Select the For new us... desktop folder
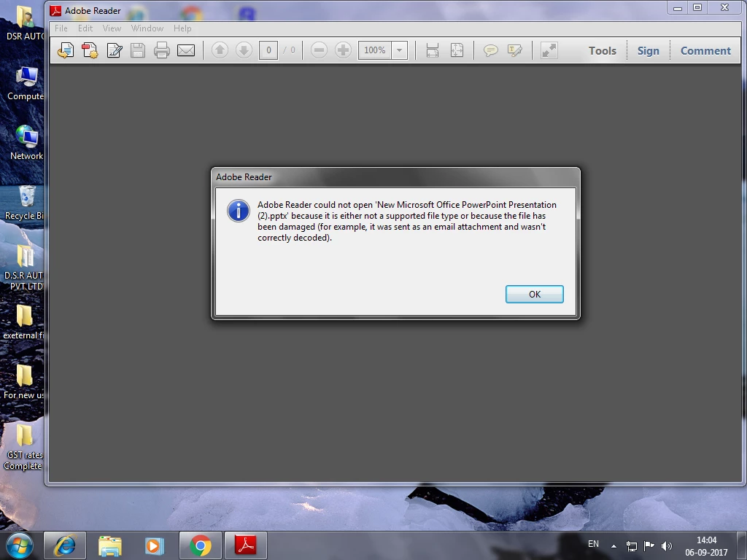The image size is (747, 560). pyautogui.click(x=24, y=382)
